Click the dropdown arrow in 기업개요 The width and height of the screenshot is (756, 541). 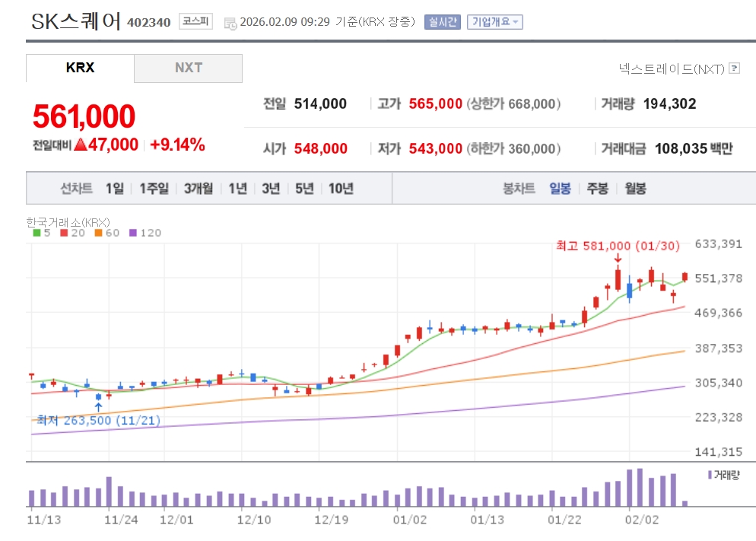[516, 22]
